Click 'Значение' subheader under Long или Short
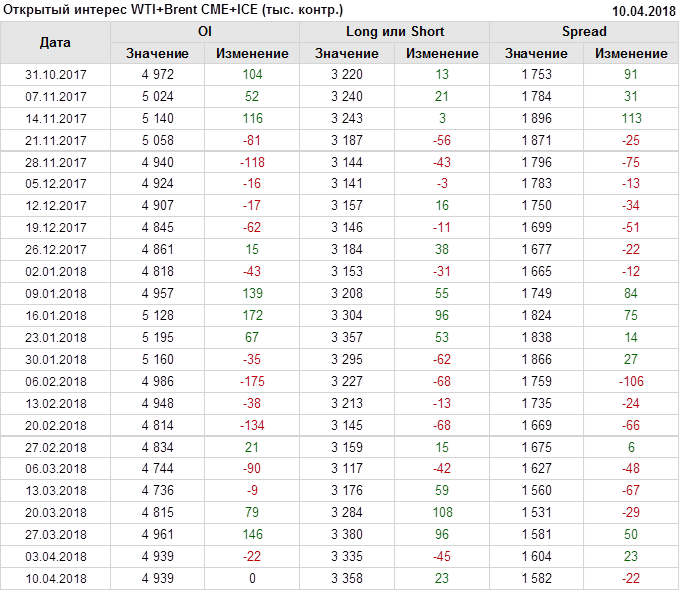Image resolution: width=680 pixels, height=591 pixels. 346,53
